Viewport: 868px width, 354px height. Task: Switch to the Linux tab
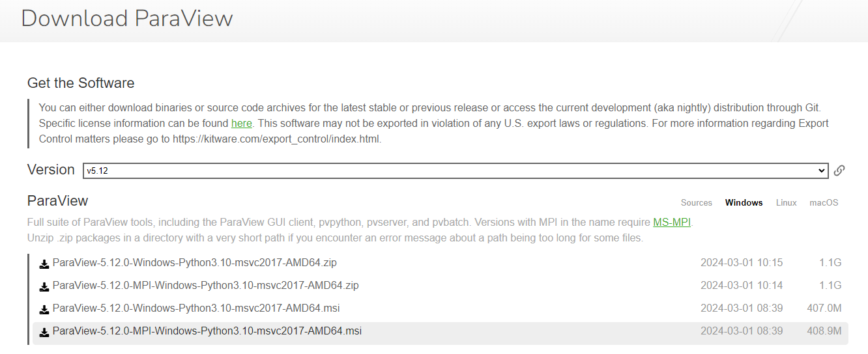pos(786,203)
